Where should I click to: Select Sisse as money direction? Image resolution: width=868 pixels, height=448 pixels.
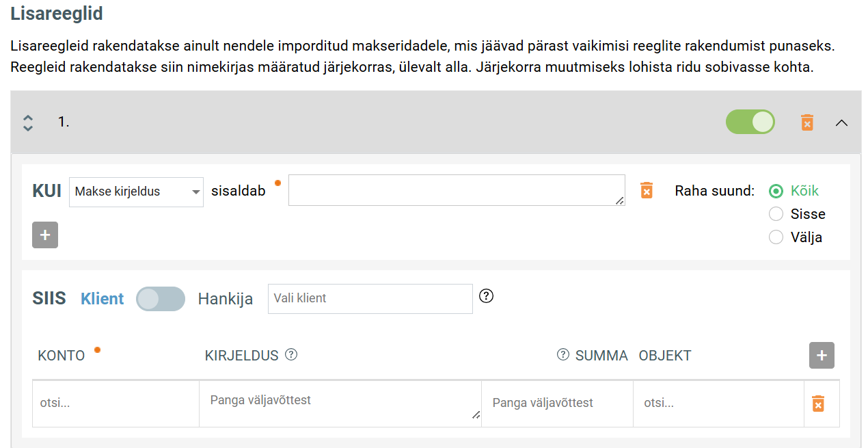click(776, 214)
